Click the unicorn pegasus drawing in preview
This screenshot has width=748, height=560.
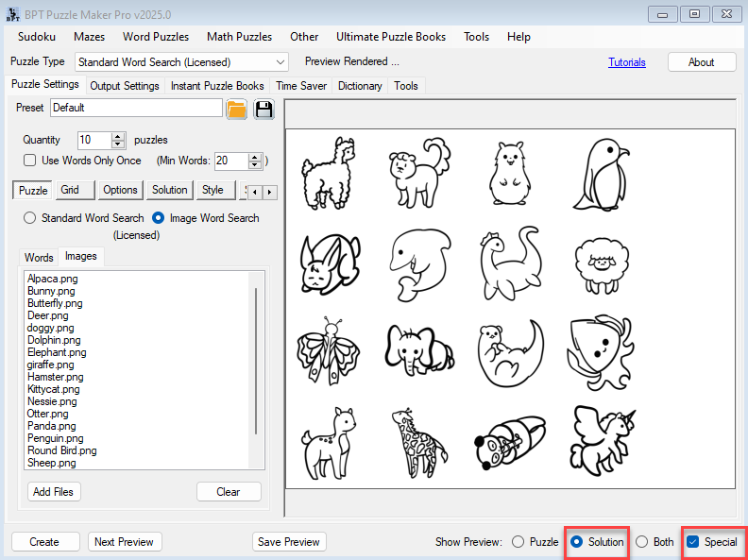[602, 437]
